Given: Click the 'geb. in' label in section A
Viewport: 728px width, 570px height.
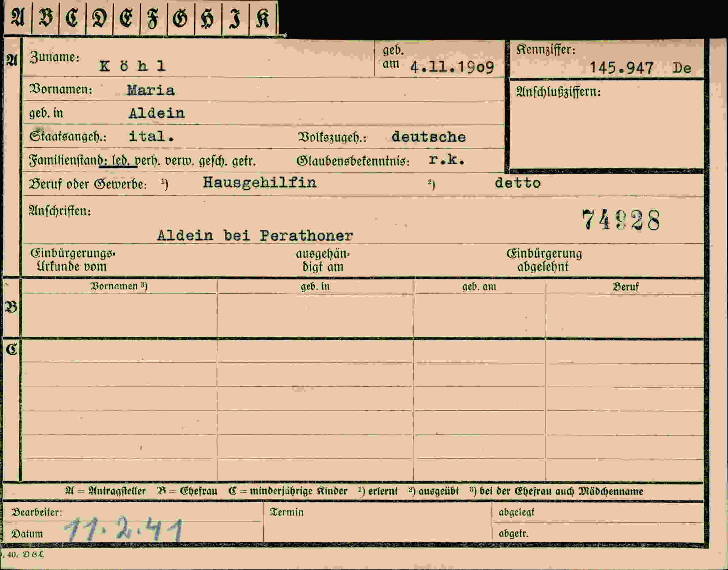Looking at the screenshot, I should click(46, 113).
